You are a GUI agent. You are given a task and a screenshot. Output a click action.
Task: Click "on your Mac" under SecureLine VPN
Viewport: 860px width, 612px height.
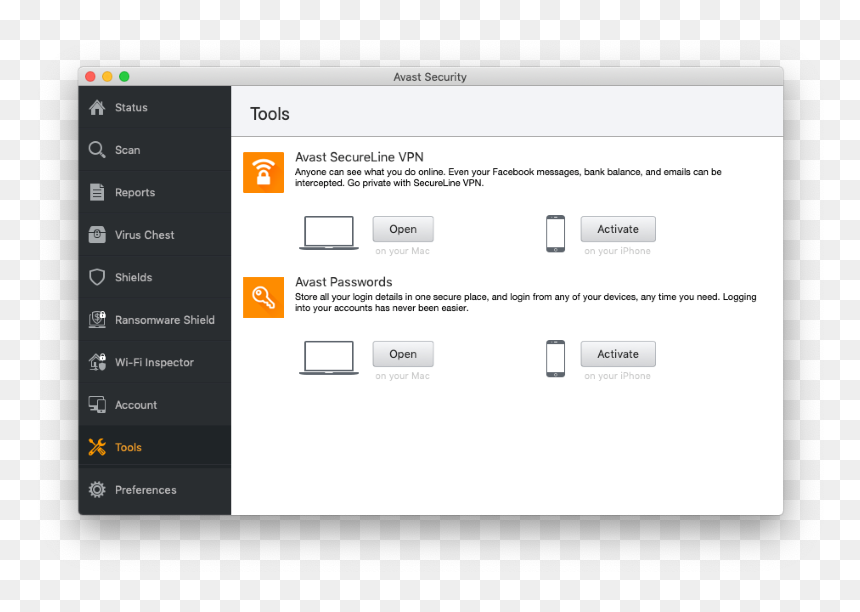(402, 251)
